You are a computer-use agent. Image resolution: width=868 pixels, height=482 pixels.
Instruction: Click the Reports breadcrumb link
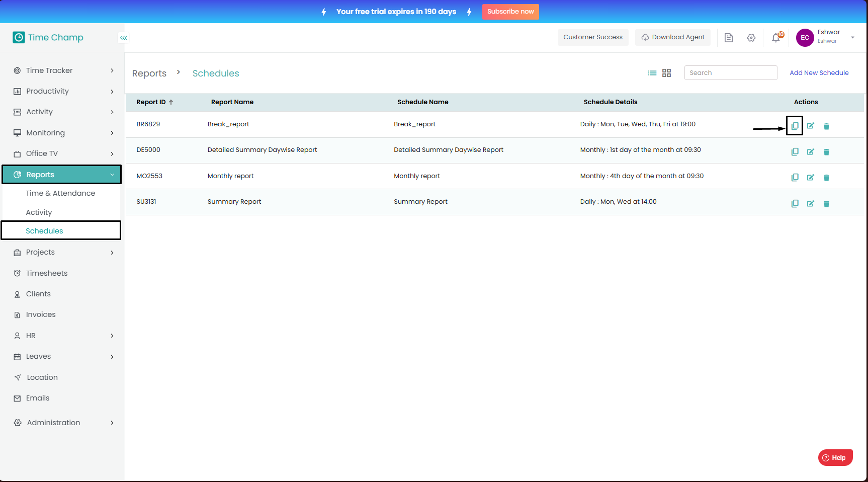pos(149,73)
